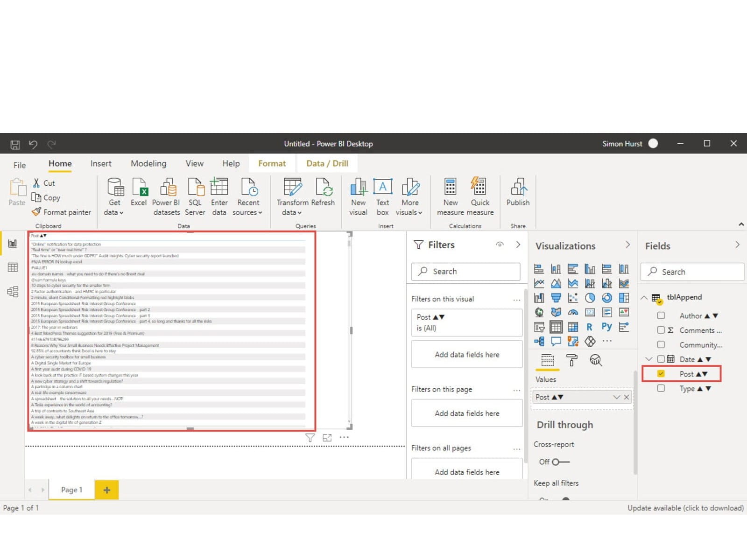The image size is (747, 560).
Task: Collapse the tblAppend table tree
Action: [x=644, y=298]
